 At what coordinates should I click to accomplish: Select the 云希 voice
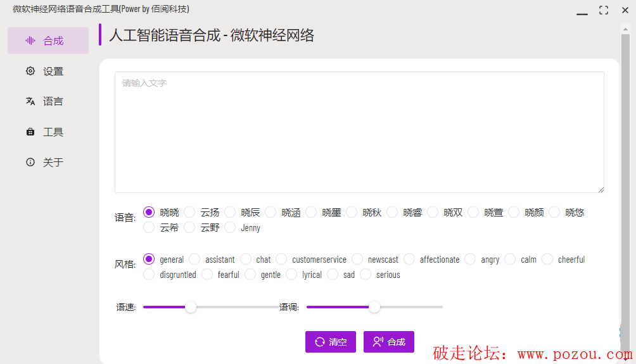coord(149,227)
